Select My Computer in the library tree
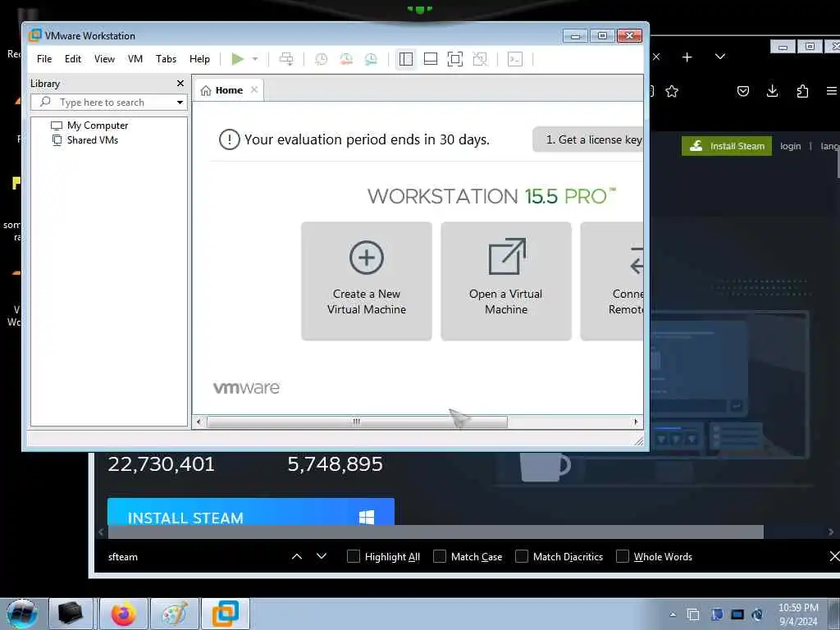 (x=98, y=126)
